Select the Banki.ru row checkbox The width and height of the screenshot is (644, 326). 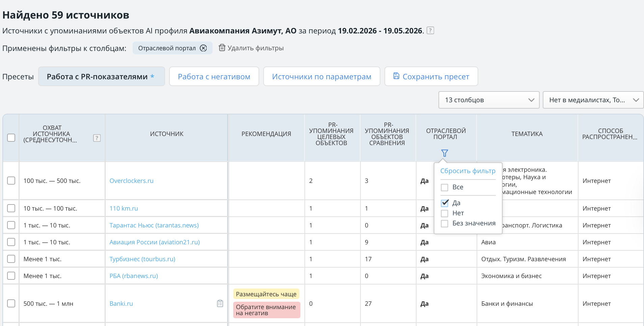tap(11, 303)
